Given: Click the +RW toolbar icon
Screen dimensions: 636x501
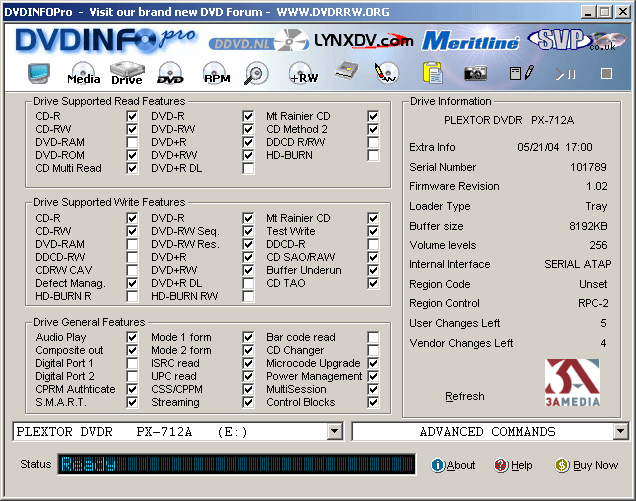Looking at the screenshot, I should tap(303, 73).
